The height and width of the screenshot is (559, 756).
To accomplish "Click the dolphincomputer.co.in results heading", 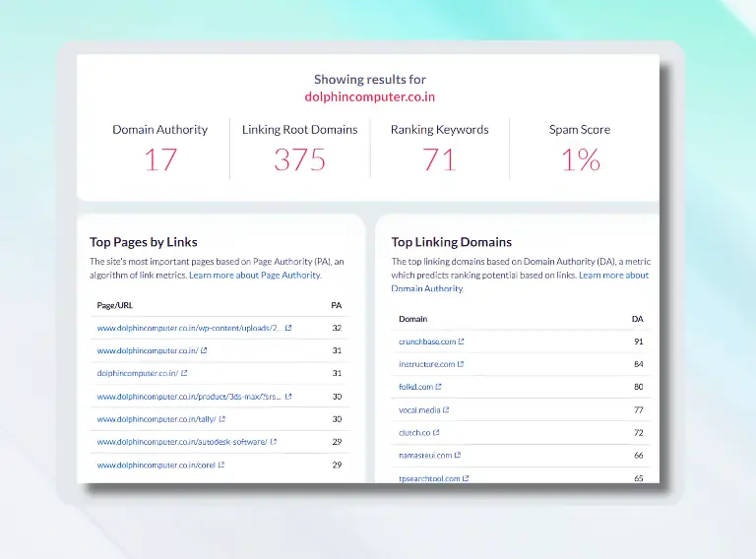I will (369, 96).
